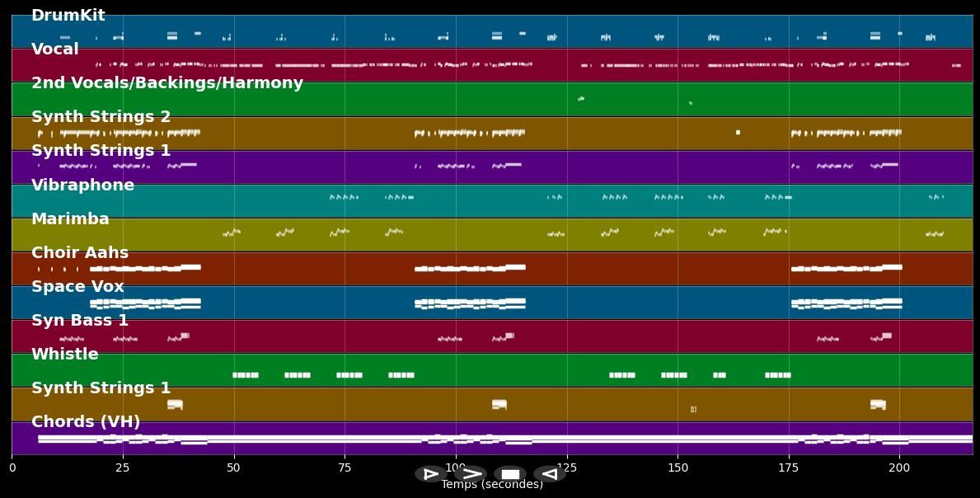Viewport: 980px width, 498px height.
Task: Click the left-pointing triangle playback button
Action: pyautogui.click(x=549, y=474)
